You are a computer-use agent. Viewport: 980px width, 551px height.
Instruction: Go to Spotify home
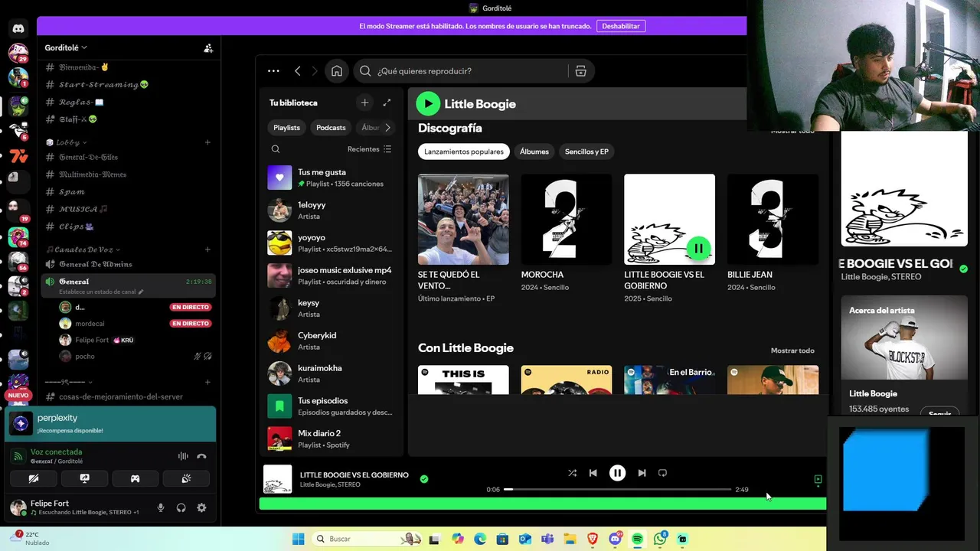[x=337, y=71]
